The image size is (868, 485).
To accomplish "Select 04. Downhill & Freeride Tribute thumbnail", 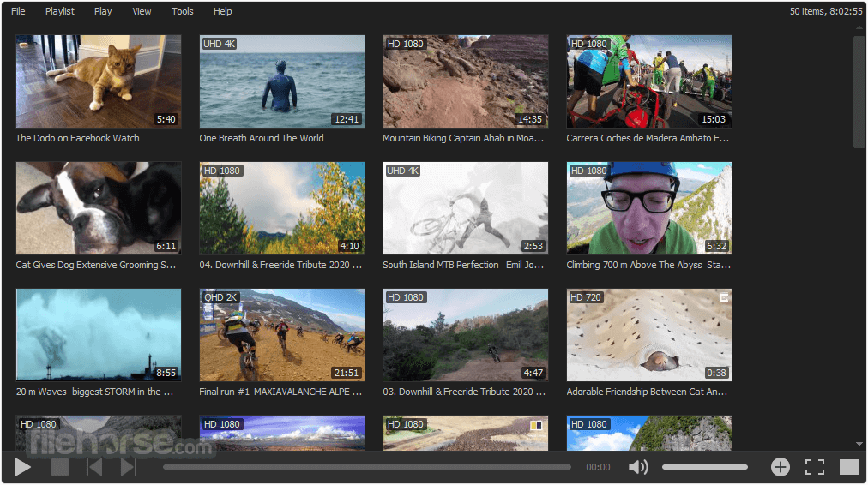I will coord(282,208).
